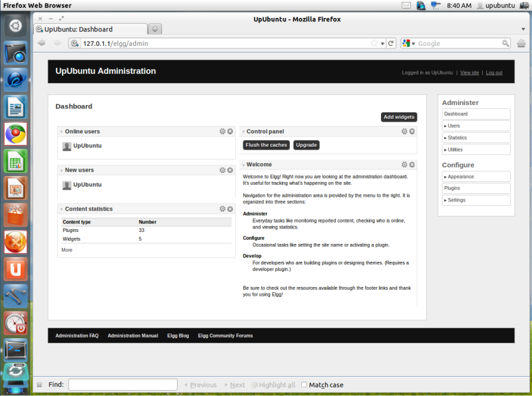Open LibreOffice Calc from launcher
532x396 pixels.
click(x=15, y=161)
